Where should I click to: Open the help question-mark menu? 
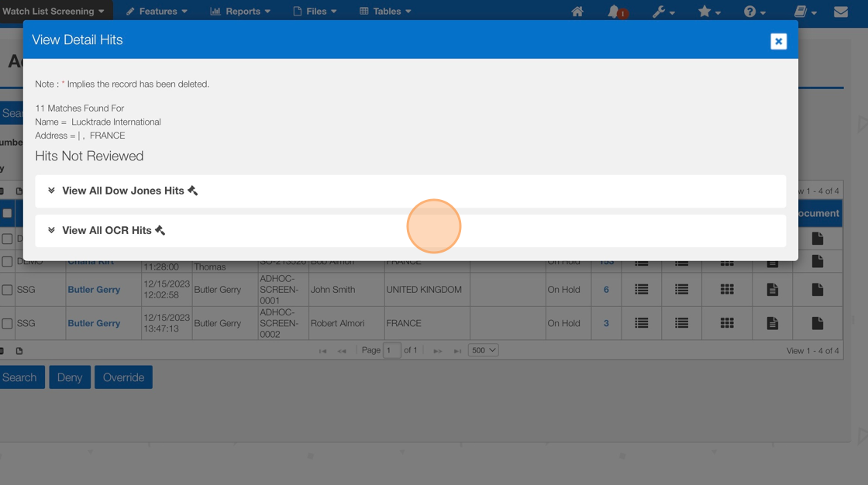click(x=755, y=12)
